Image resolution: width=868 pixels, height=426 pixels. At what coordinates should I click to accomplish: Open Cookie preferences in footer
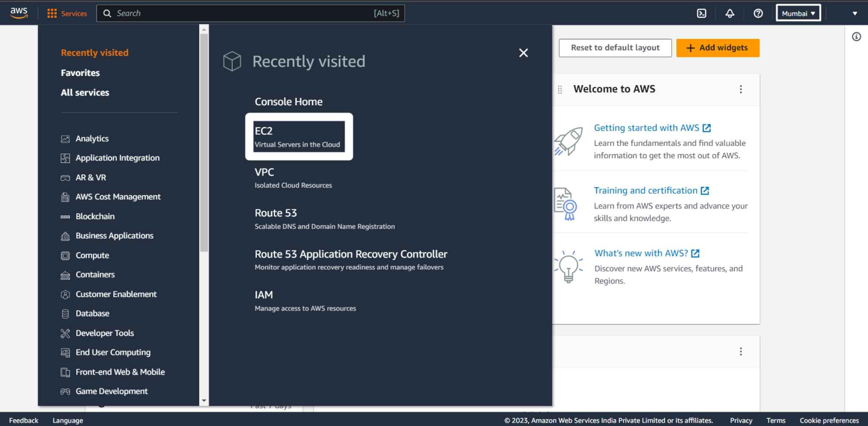pos(829,420)
